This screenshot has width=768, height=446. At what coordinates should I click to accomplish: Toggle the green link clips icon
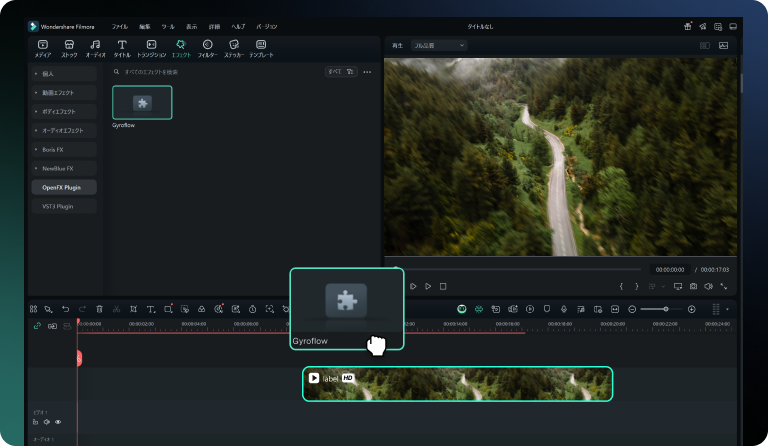(x=37, y=326)
